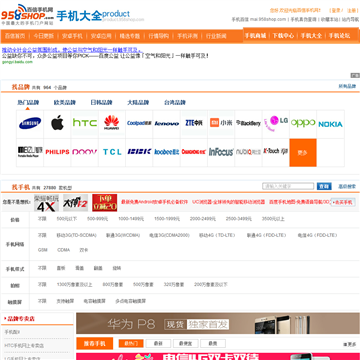
Task: Choose the TCL brand logo
Action: [x=112, y=152]
